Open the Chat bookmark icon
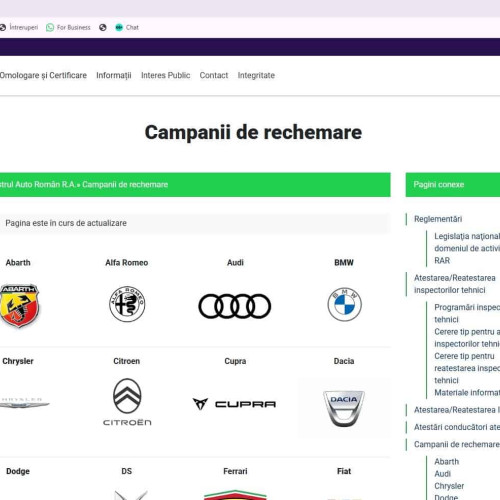The width and height of the screenshot is (500, 500). pos(119,27)
